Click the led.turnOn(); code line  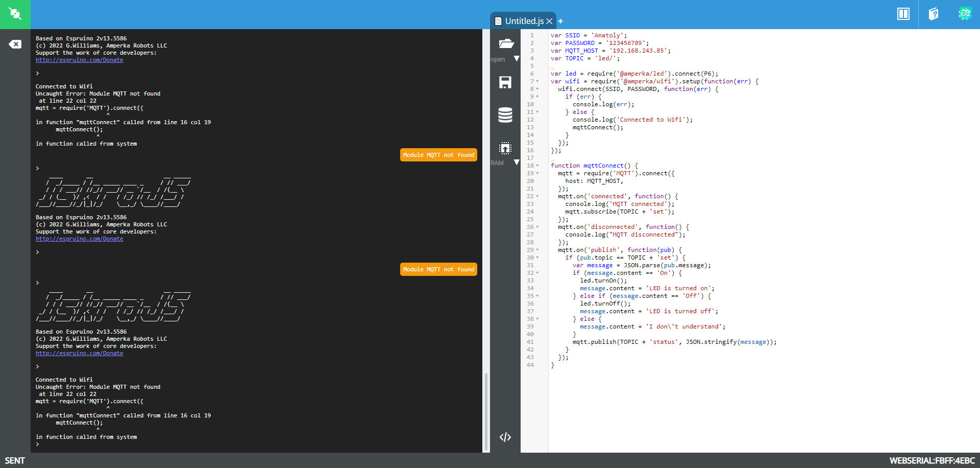[603, 280]
